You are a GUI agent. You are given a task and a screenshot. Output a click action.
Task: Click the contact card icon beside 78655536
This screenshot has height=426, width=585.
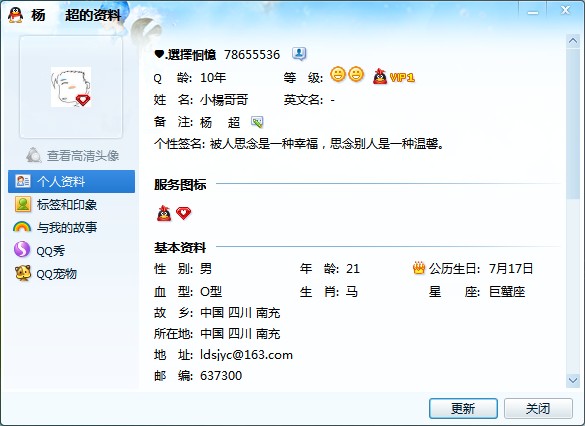point(299,54)
